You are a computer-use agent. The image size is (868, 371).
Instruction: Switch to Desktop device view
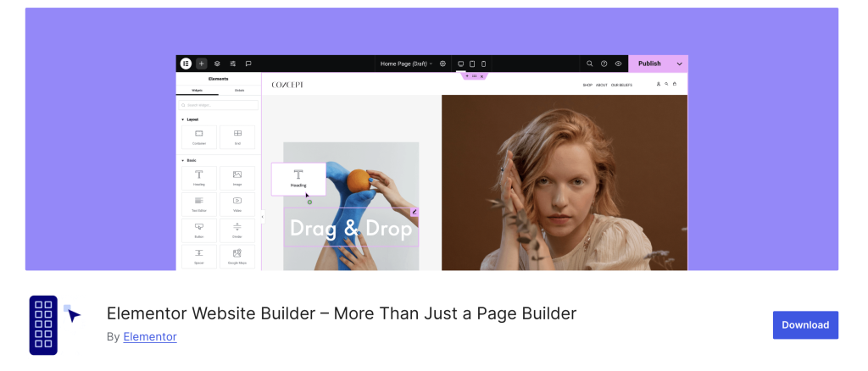pos(460,64)
